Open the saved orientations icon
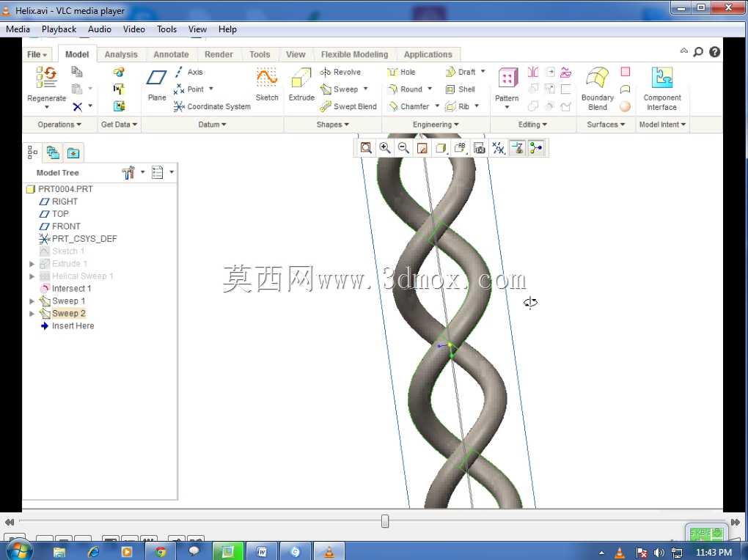 click(x=460, y=148)
